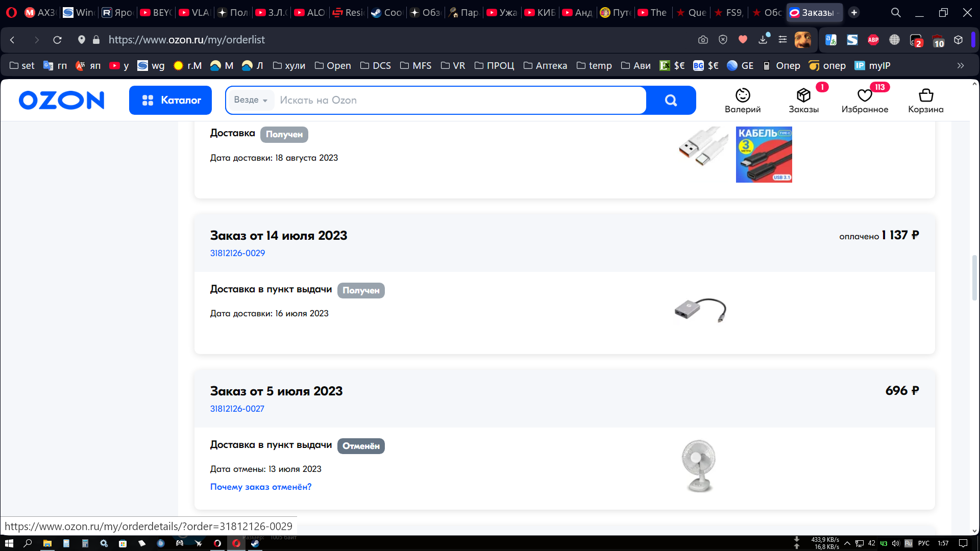Open the Заказы orders icon
The height and width of the screenshot is (551, 980).
(803, 100)
